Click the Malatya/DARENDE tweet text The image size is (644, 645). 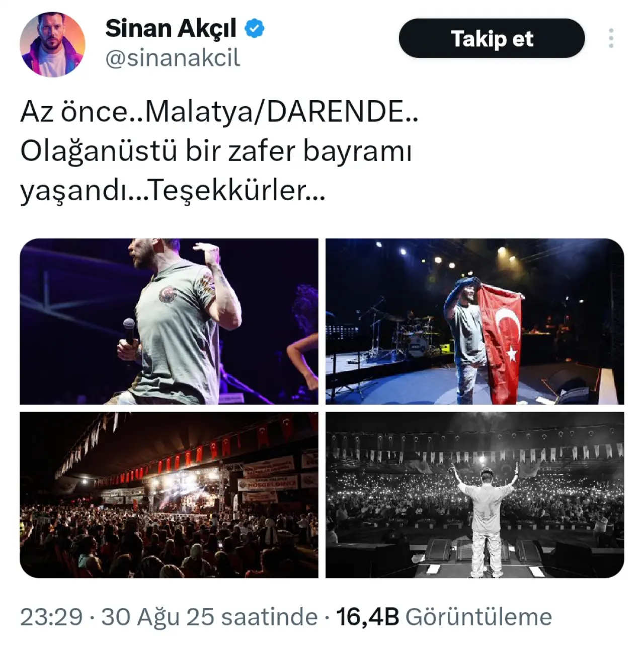point(275,112)
